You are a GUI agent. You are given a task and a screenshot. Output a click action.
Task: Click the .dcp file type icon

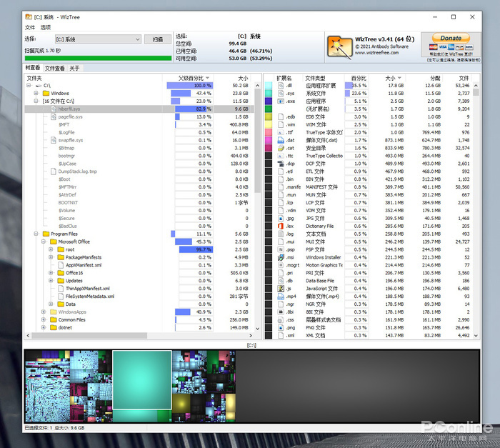(x=280, y=164)
